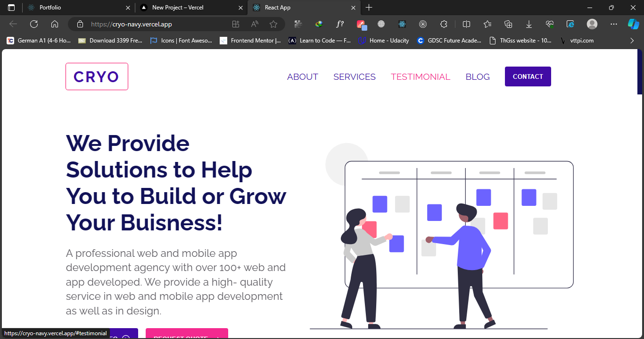Click the CONTACT button in the header
The width and height of the screenshot is (644, 339).
pos(528,76)
